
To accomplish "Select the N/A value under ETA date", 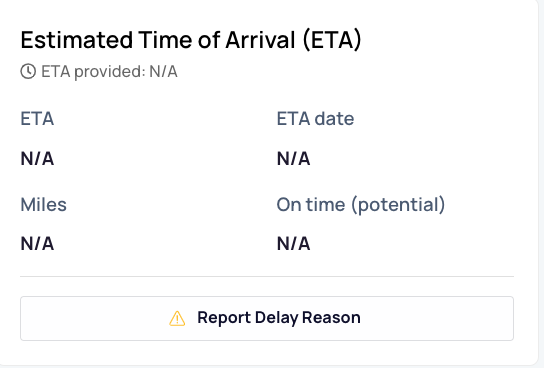I will (294, 159).
